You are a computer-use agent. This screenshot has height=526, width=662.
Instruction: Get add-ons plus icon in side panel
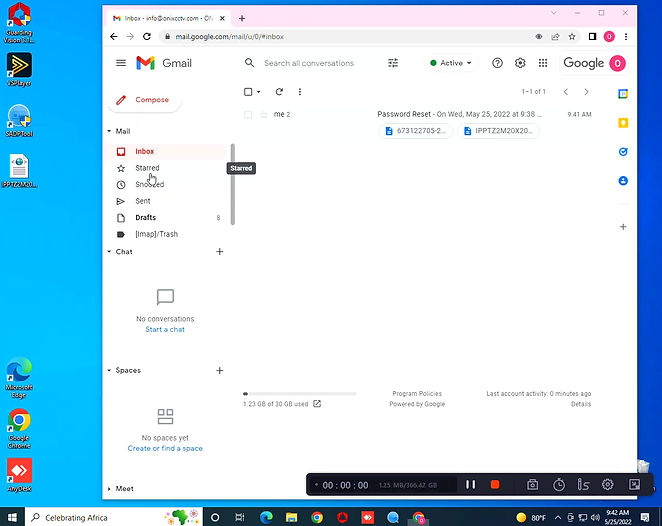623,227
